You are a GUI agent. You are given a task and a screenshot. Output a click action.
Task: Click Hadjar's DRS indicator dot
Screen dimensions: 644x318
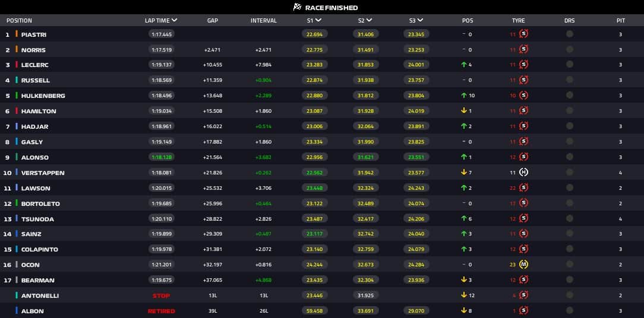pyautogui.click(x=570, y=126)
